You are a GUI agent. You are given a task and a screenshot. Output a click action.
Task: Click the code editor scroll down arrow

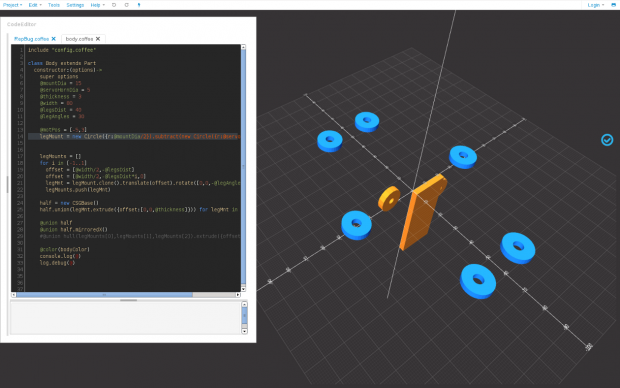pyautogui.click(x=243, y=289)
